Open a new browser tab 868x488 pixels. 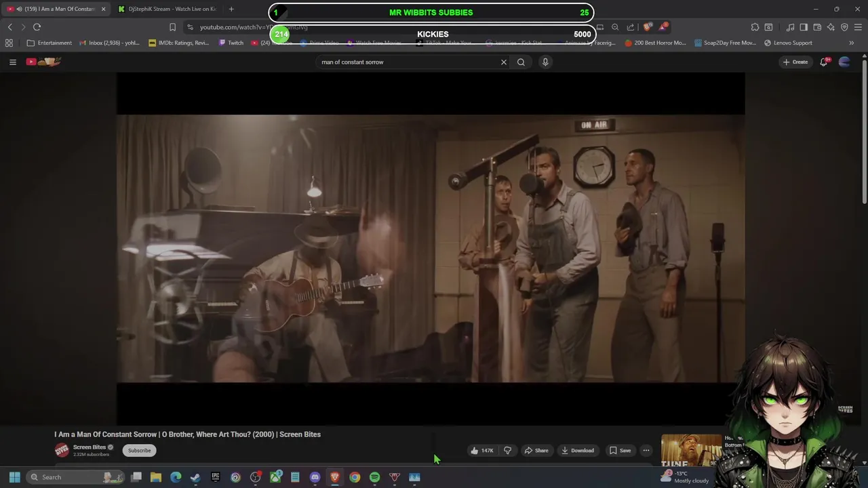point(231,9)
